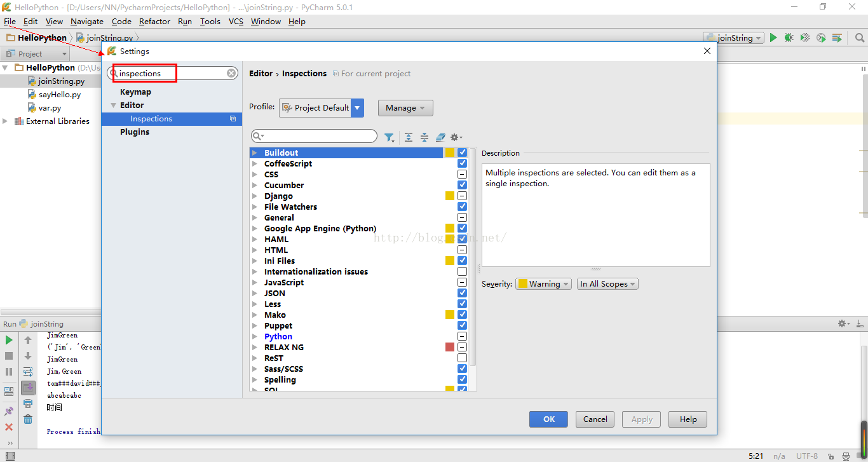This screenshot has height=462, width=868.
Task: Open the Project Default profile dropdown
Action: tap(322, 108)
